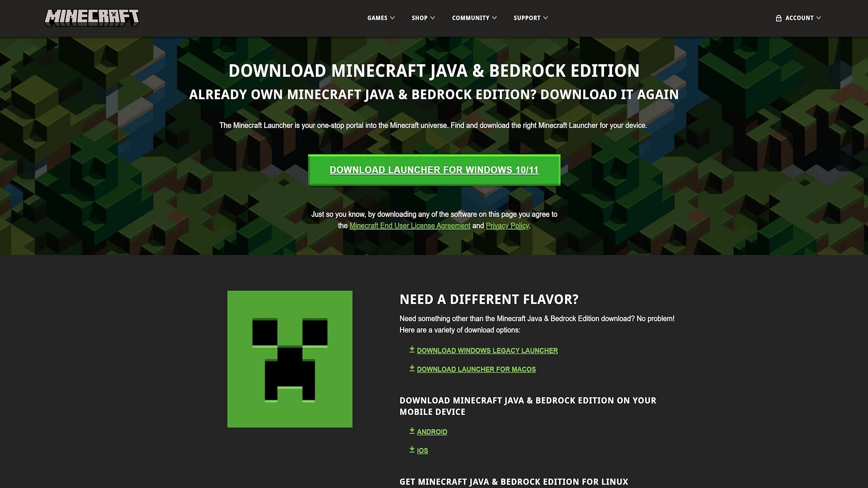Viewport: 868px width, 488px height.
Task: Click the download arrow icon for macOS
Action: pos(411,368)
